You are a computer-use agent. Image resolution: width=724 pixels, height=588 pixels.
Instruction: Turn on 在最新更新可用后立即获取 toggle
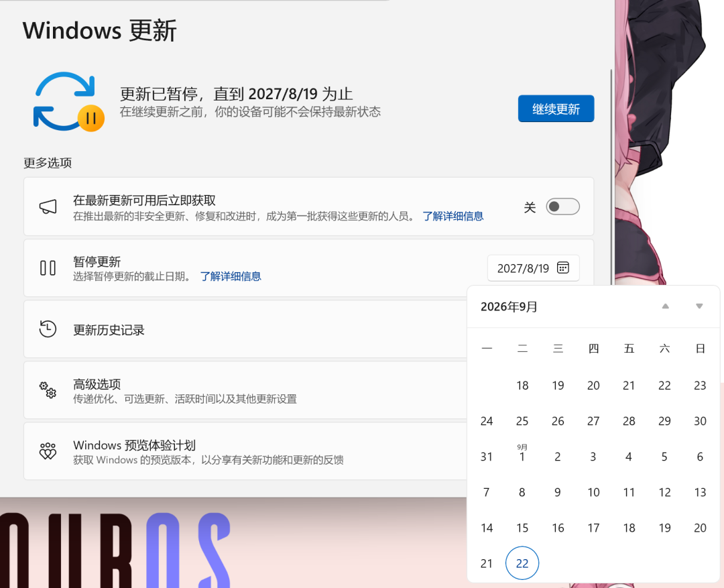pyautogui.click(x=563, y=207)
